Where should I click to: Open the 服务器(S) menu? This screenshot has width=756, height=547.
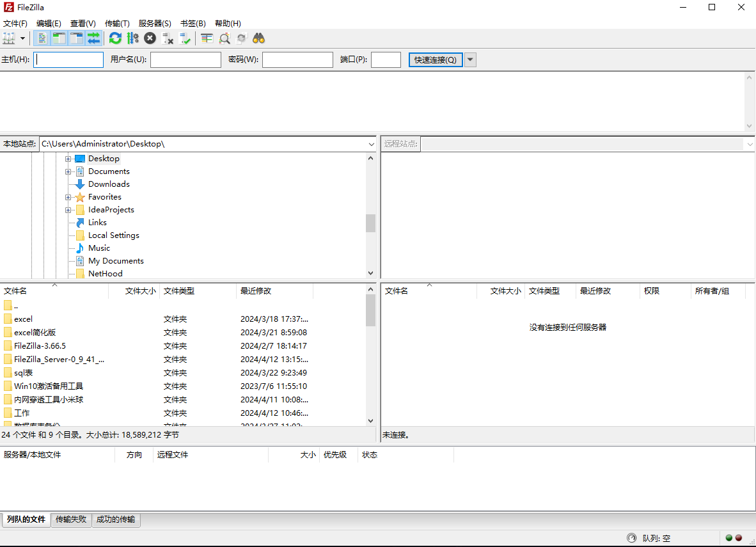[155, 23]
